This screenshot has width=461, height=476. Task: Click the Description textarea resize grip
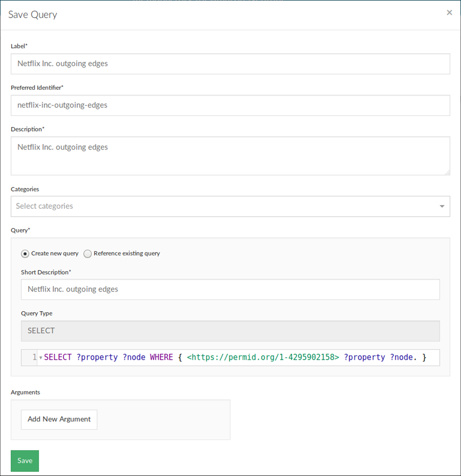click(x=447, y=173)
